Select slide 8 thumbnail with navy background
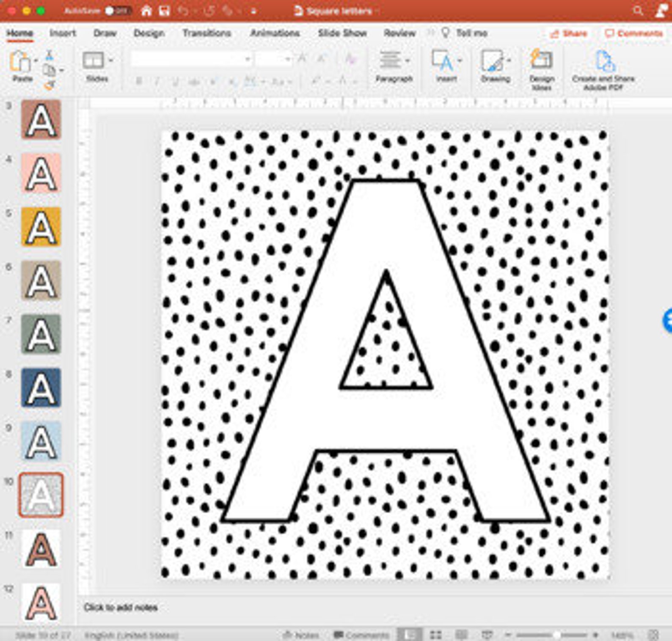 [x=41, y=388]
